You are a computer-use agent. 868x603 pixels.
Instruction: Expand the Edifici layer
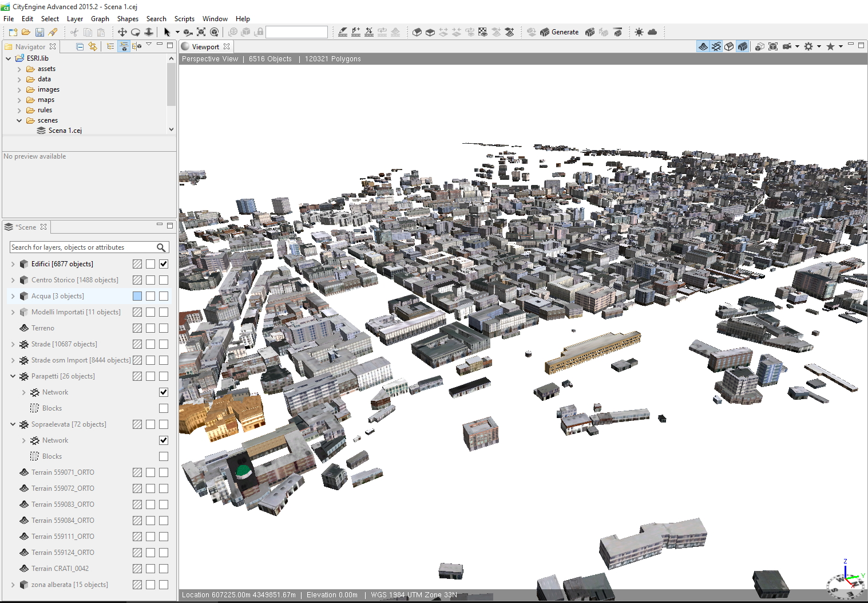[x=13, y=264]
